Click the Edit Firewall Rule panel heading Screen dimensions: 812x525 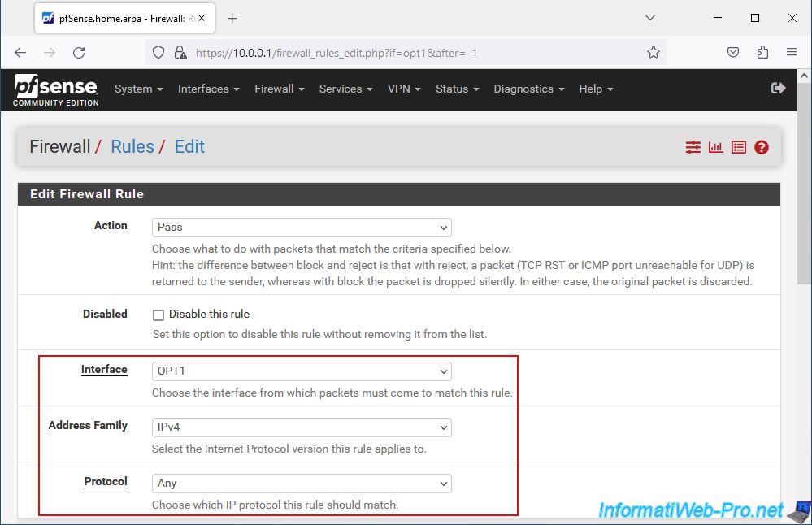pos(87,194)
